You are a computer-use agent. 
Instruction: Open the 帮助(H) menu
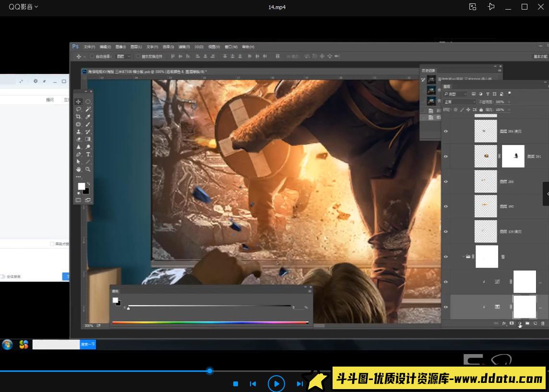(248, 47)
